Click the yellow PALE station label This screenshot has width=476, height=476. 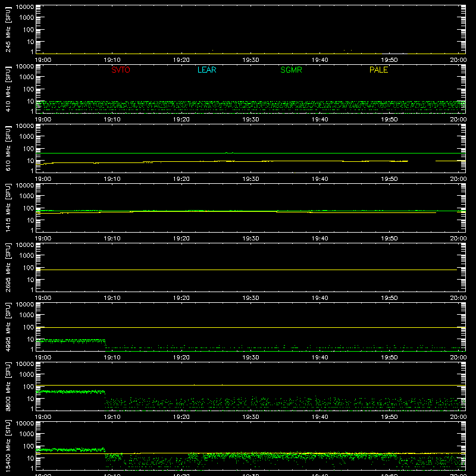tap(378, 70)
